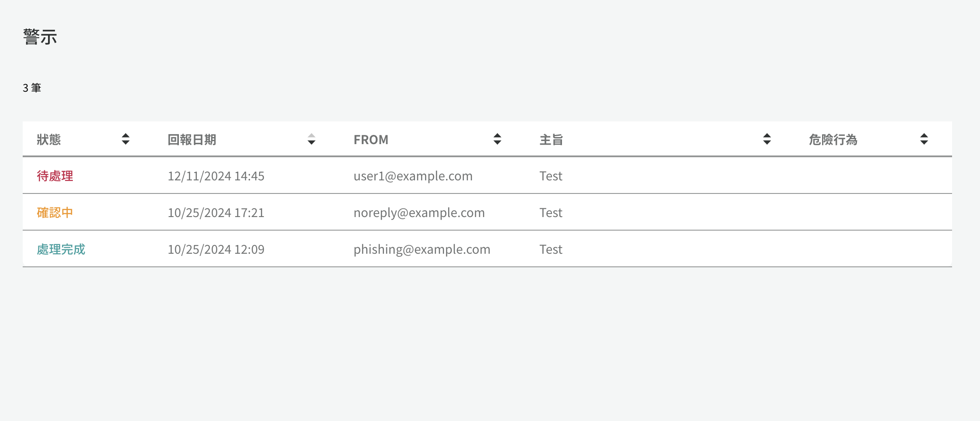The width and height of the screenshot is (980, 421).
Task: Click sender phishing@example.com
Action: 422,249
